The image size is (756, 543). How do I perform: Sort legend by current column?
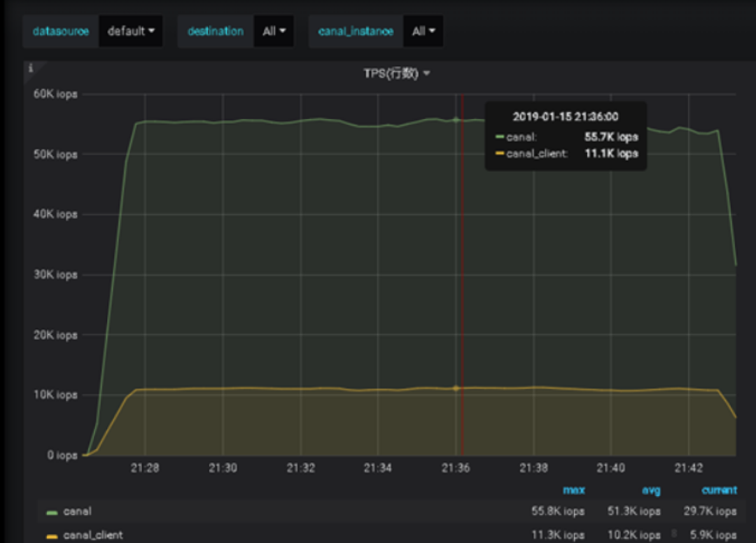[x=719, y=491]
